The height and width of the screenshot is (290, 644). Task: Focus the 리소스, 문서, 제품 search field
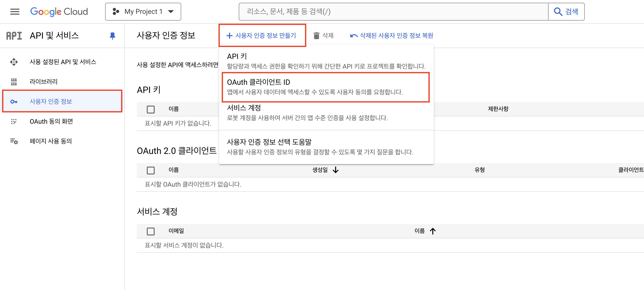(392, 11)
